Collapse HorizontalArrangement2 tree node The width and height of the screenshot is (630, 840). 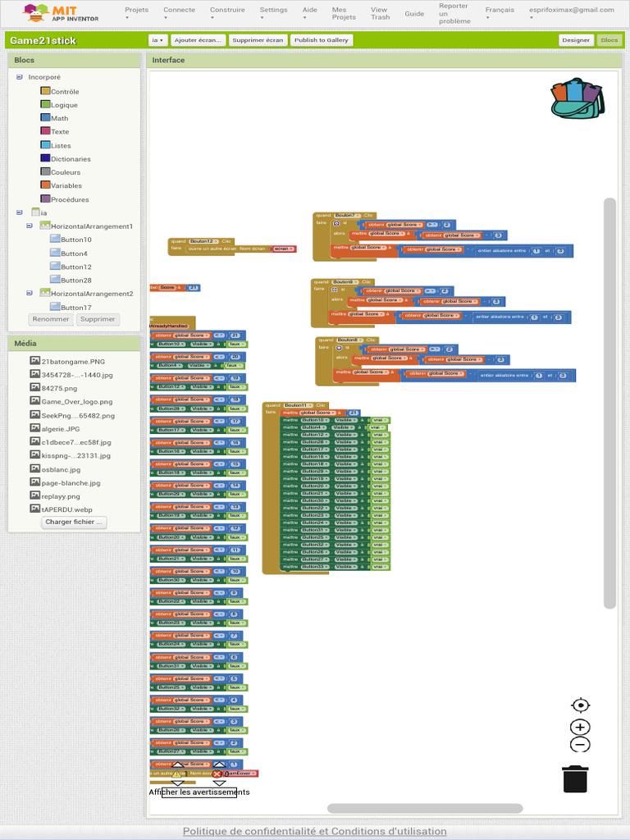30,294
